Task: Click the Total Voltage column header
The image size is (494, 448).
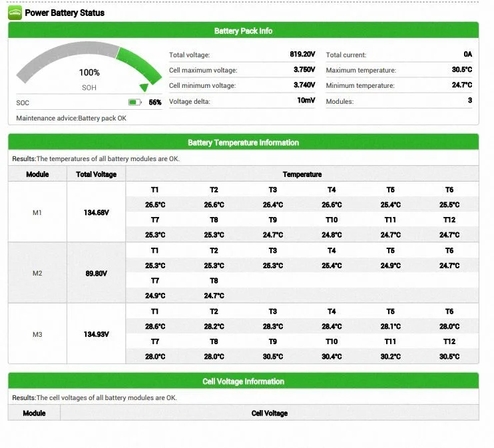Action: click(x=96, y=174)
